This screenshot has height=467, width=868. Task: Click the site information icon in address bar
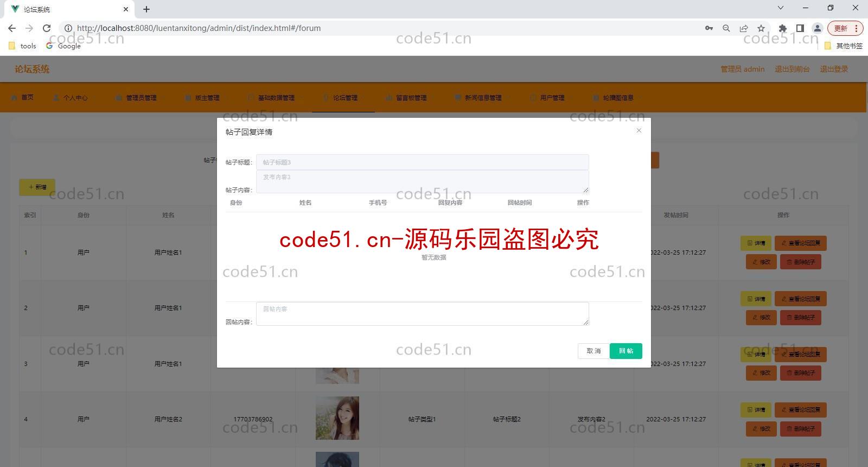pos(68,28)
